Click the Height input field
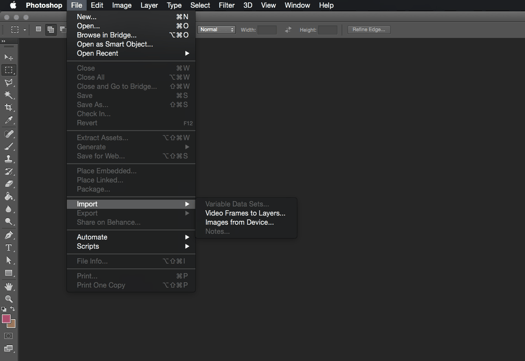Image resolution: width=525 pixels, height=361 pixels. click(327, 30)
